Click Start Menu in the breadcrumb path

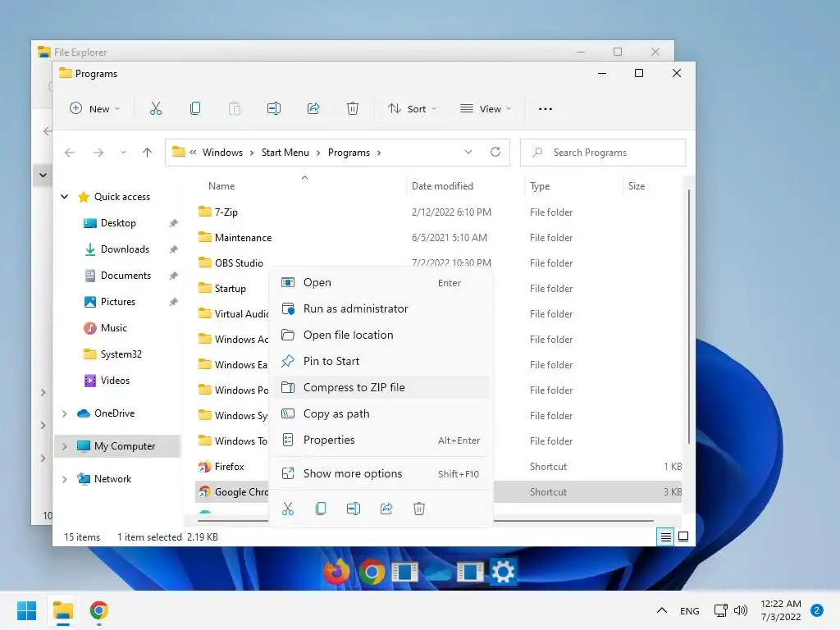[x=285, y=153]
